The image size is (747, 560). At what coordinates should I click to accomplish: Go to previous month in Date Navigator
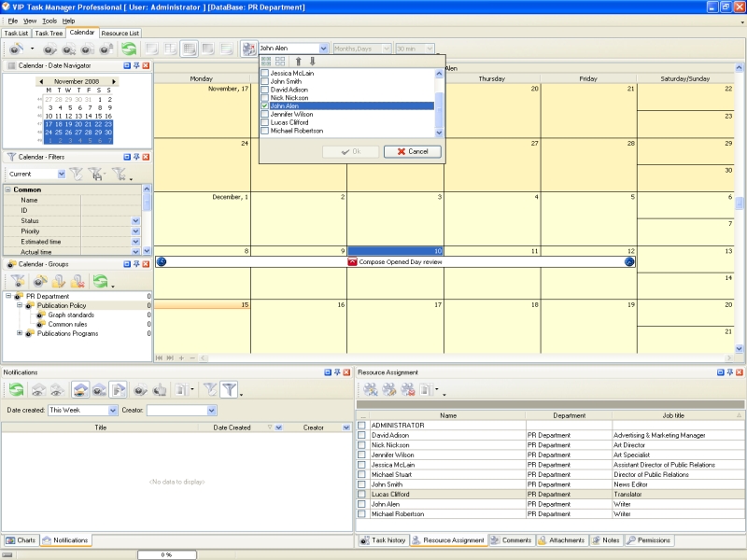point(41,81)
